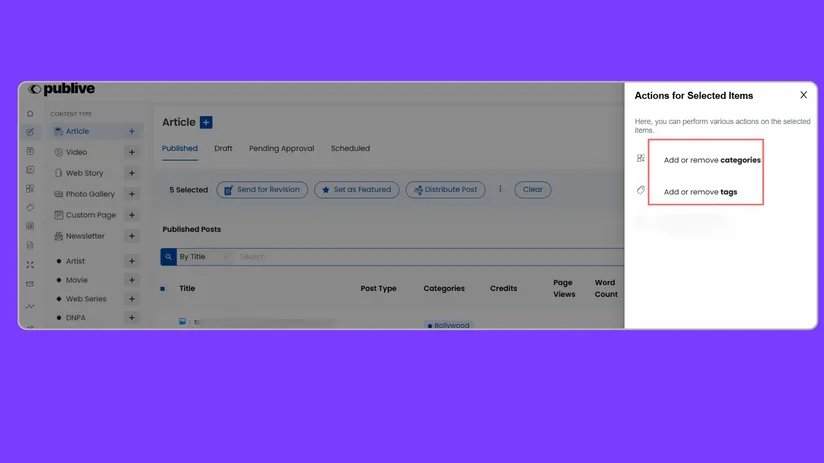824x463 pixels.
Task: Switch to the Draft tab
Action: (223, 149)
